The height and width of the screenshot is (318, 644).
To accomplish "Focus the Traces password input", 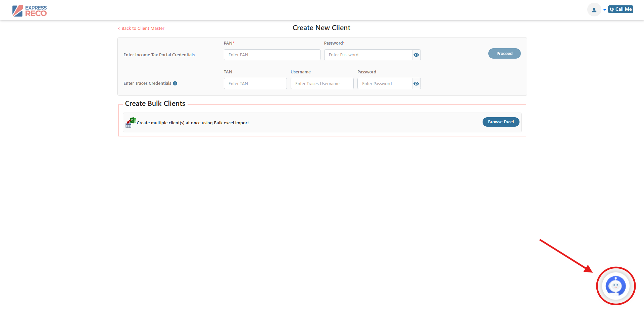I will point(384,84).
